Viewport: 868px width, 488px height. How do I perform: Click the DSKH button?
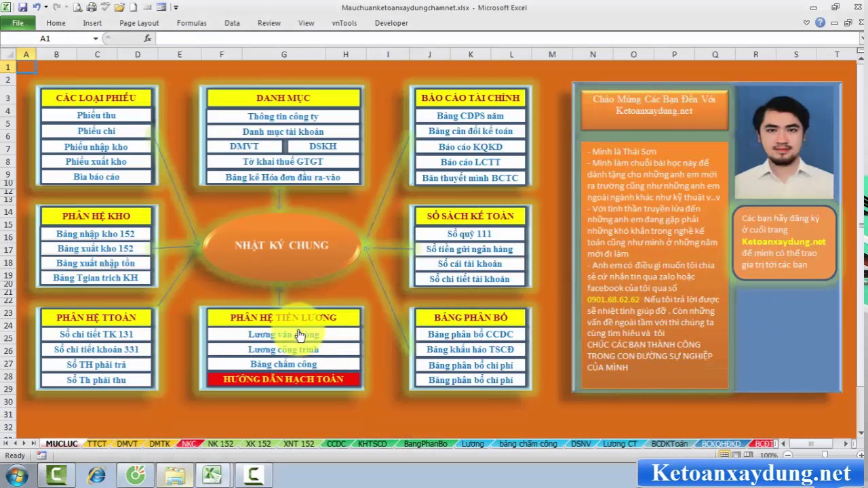pyautogui.click(x=323, y=146)
